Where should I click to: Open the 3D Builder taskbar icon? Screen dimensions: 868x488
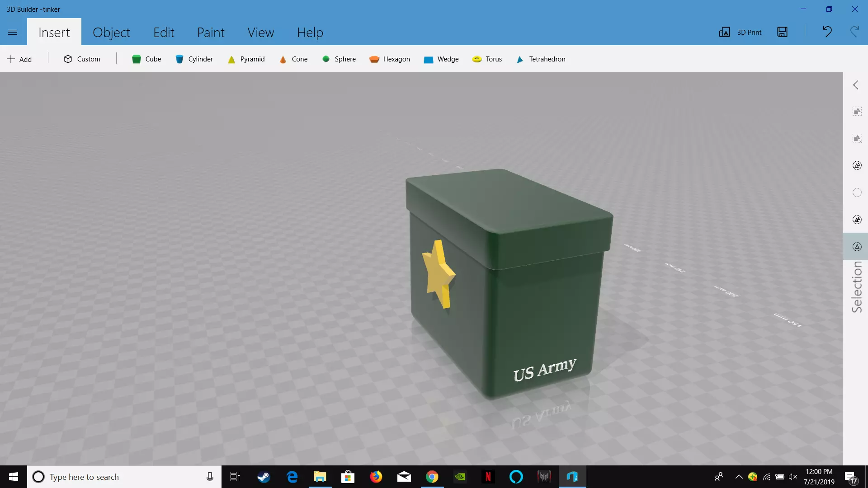coord(572,477)
